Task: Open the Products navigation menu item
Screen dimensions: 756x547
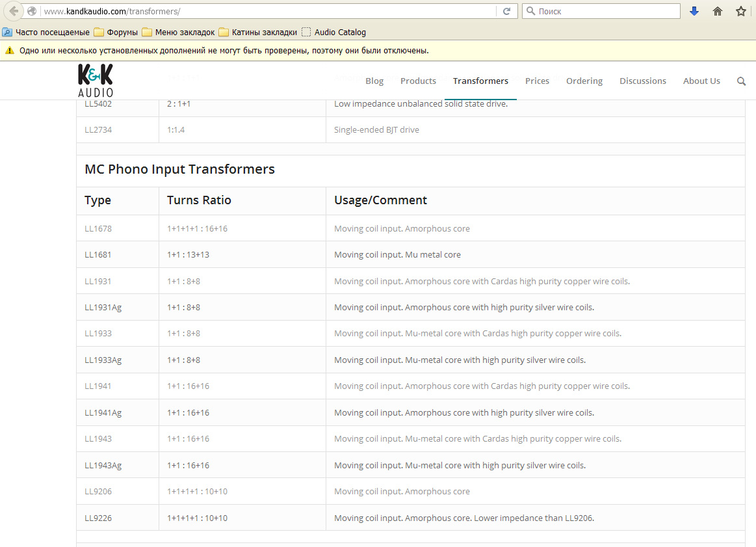Action: tap(418, 81)
